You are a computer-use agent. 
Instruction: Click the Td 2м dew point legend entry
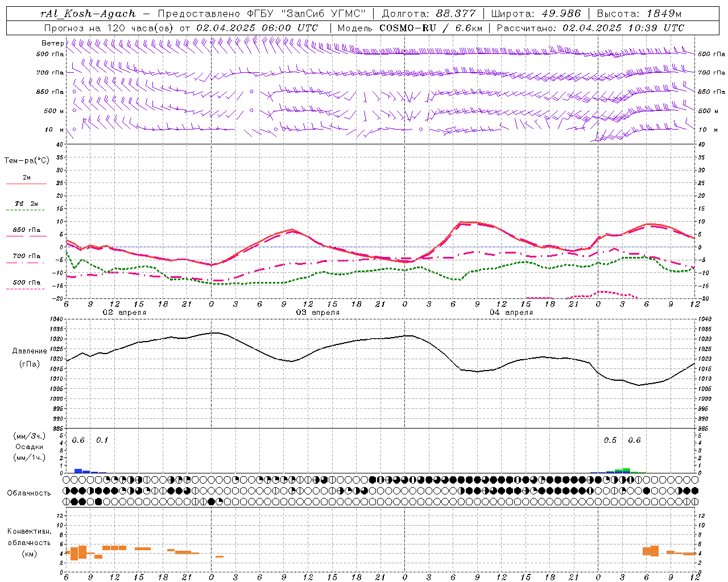click(27, 203)
